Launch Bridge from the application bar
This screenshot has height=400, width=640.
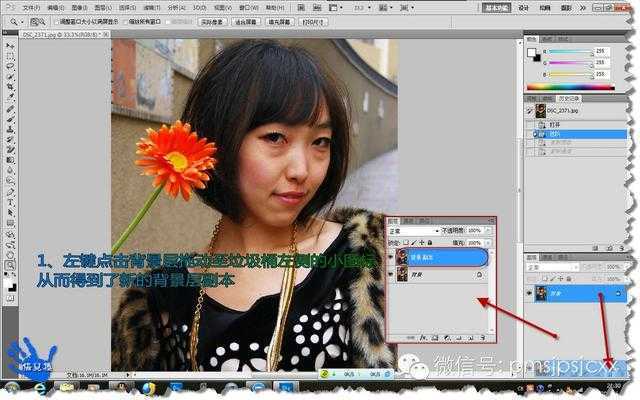tap(301, 7)
